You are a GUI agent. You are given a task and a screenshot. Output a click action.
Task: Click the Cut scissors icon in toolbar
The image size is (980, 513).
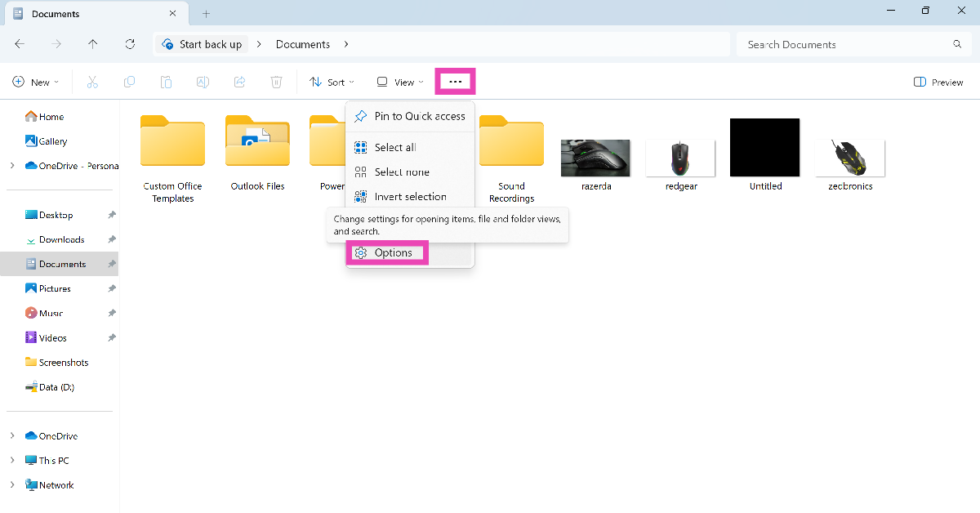click(x=92, y=82)
